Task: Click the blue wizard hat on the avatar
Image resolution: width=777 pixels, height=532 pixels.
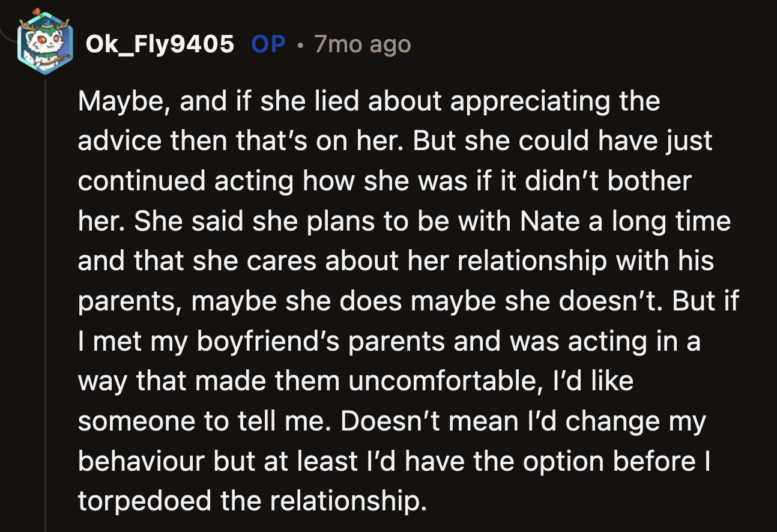Action: (x=47, y=24)
